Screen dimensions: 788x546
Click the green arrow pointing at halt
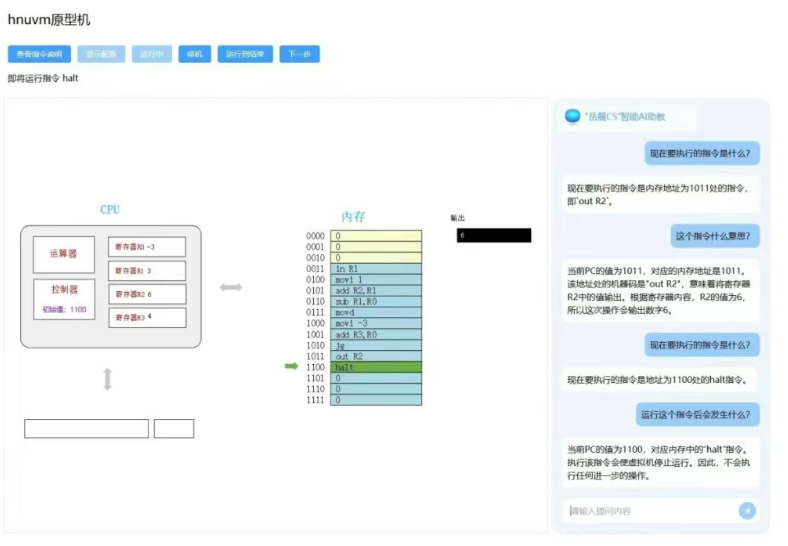(292, 366)
